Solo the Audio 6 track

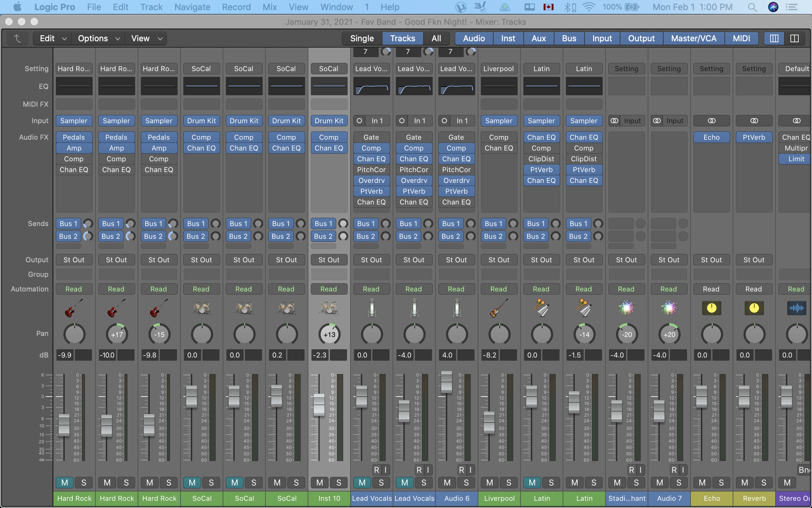click(466, 483)
